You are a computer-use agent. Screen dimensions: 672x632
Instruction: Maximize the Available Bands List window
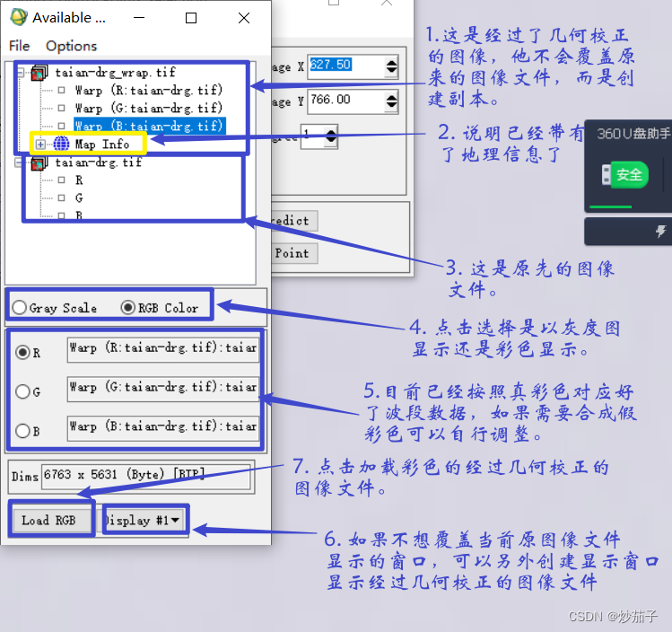coord(191,18)
